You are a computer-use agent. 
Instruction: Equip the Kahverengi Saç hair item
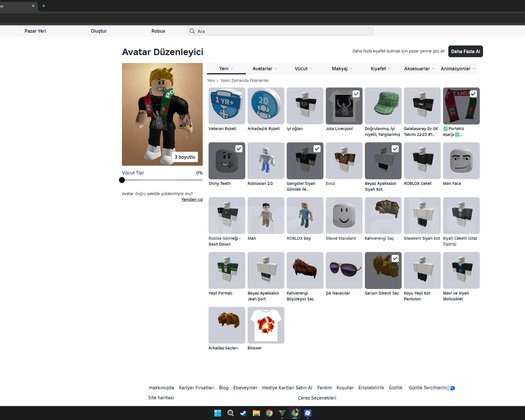pyautogui.click(x=383, y=215)
